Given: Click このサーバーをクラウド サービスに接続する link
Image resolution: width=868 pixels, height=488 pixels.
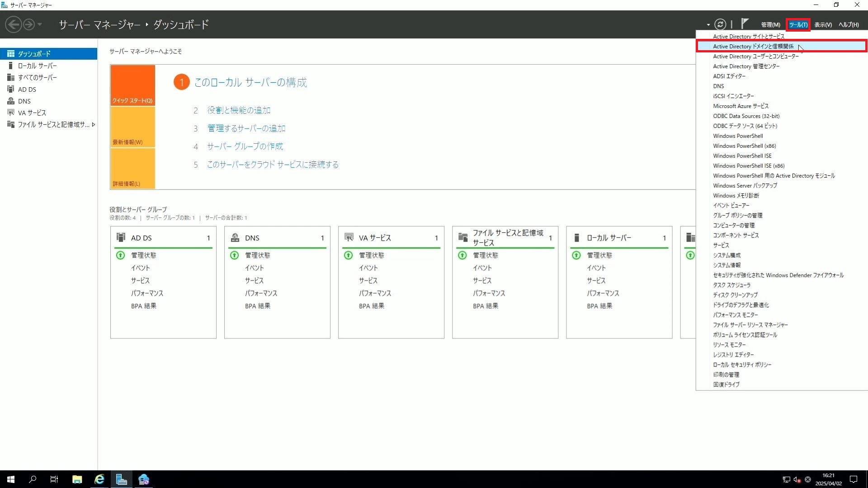Looking at the screenshot, I should (x=273, y=164).
